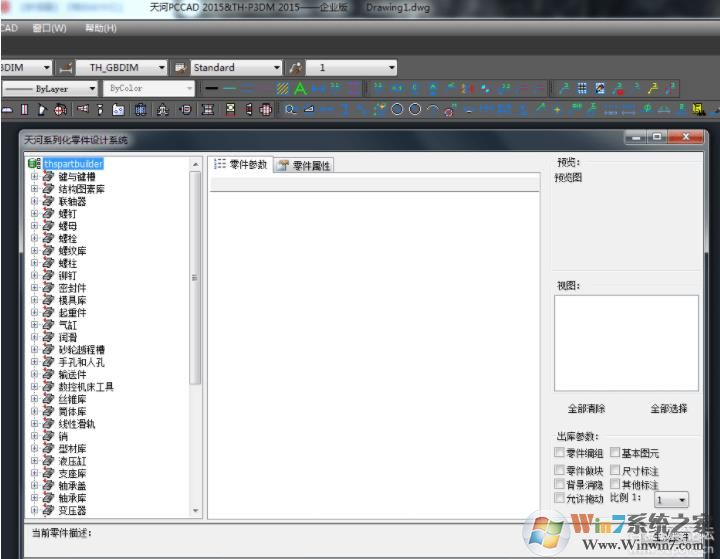Screen dimensions: 720x559
Task: Open the 窗口(W) menu
Action: pos(50,28)
